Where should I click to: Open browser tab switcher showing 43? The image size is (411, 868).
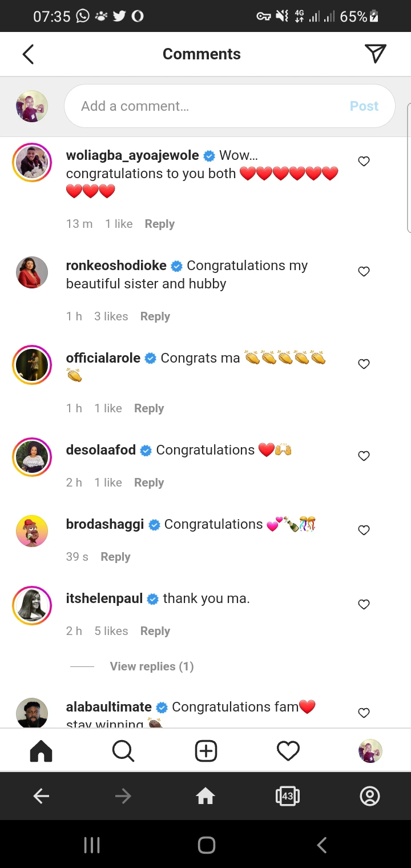[287, 796]
